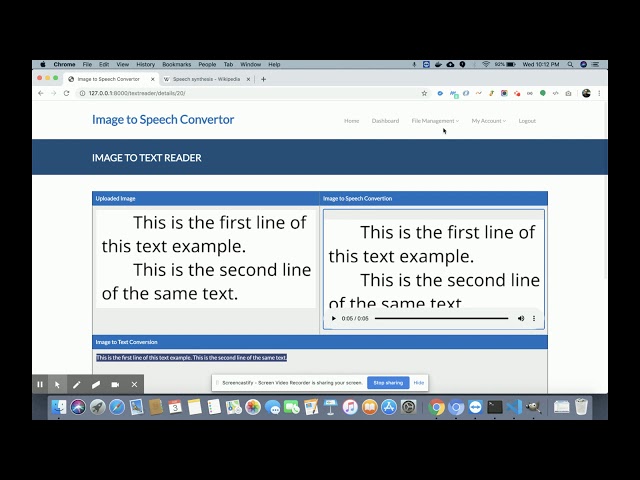Viewport: 640px width, 480px height.
Task: Click the green circle extension icon
Action: [x=542, y=93]
